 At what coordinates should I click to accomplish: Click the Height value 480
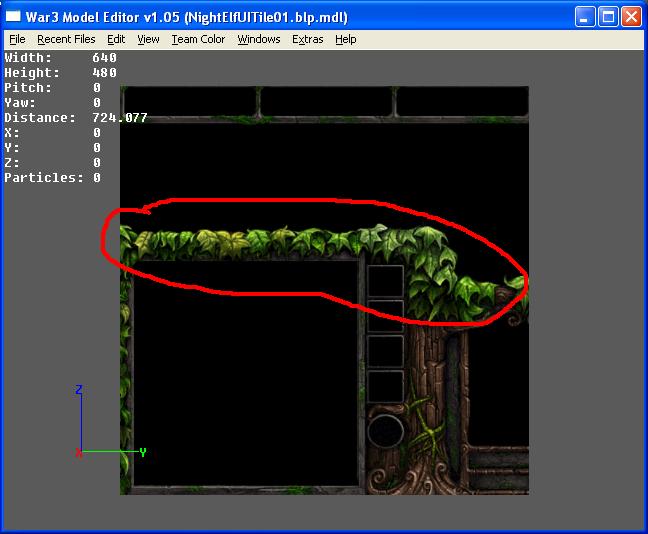click(x=104, y=73)
